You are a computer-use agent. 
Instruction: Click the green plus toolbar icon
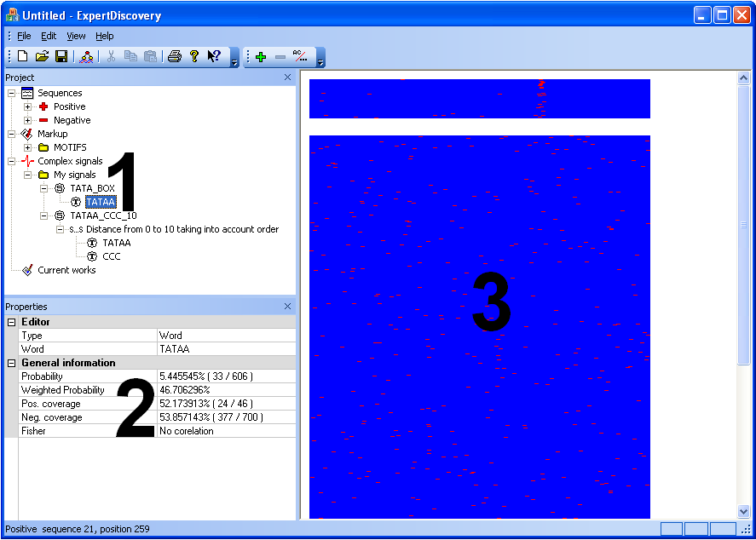point(261,57)
